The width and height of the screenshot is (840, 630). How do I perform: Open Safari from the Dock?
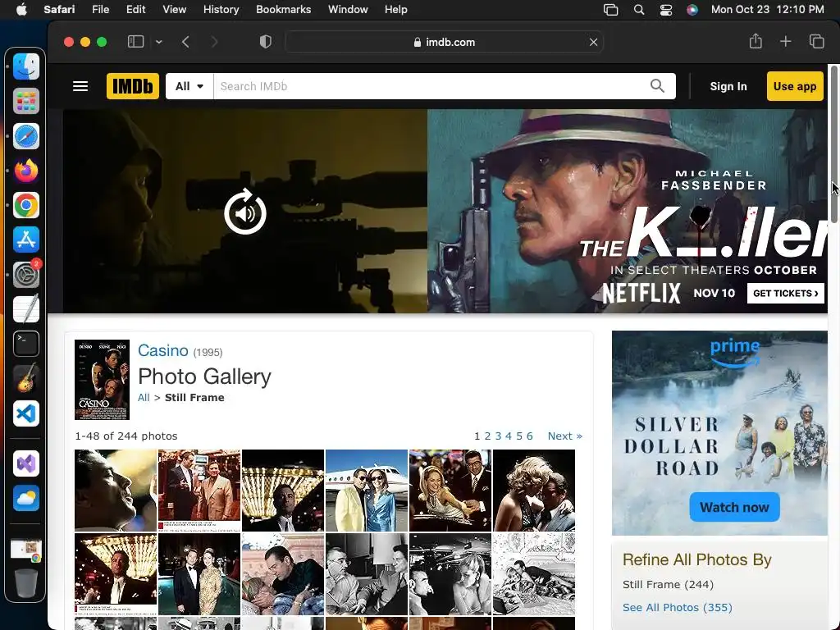coord(26,136)
